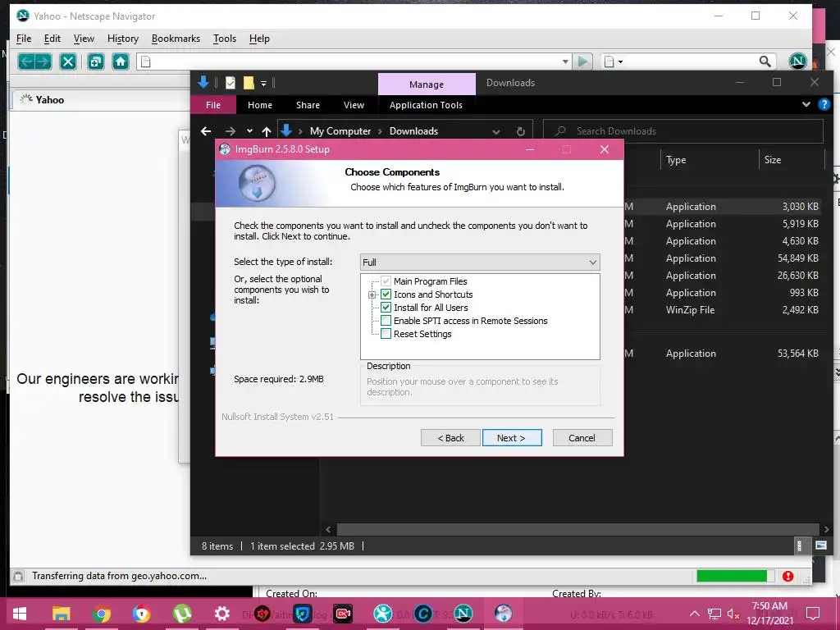Select the WinZip File row

click(724, 309)
